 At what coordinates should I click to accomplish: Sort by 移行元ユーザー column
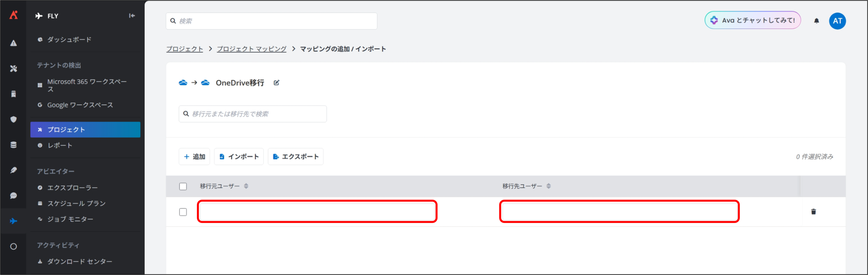click(x=246, y=186)
